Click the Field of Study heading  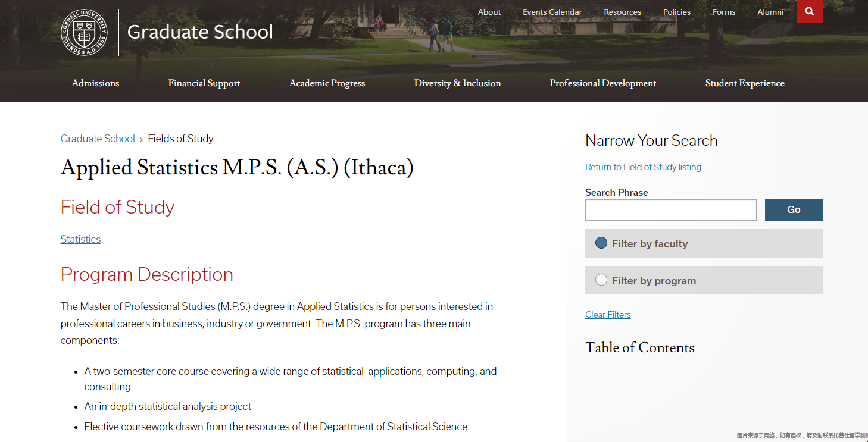tap(117, 207)
